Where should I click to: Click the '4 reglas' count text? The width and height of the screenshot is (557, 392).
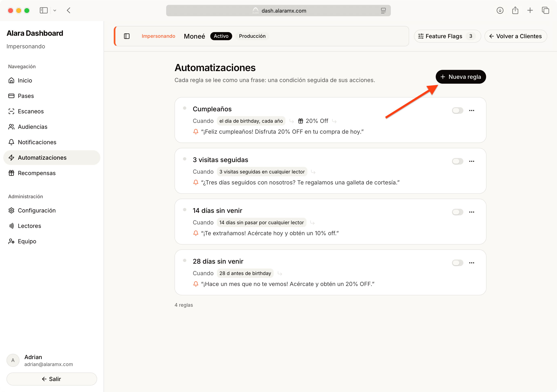[x=184, y=305]
